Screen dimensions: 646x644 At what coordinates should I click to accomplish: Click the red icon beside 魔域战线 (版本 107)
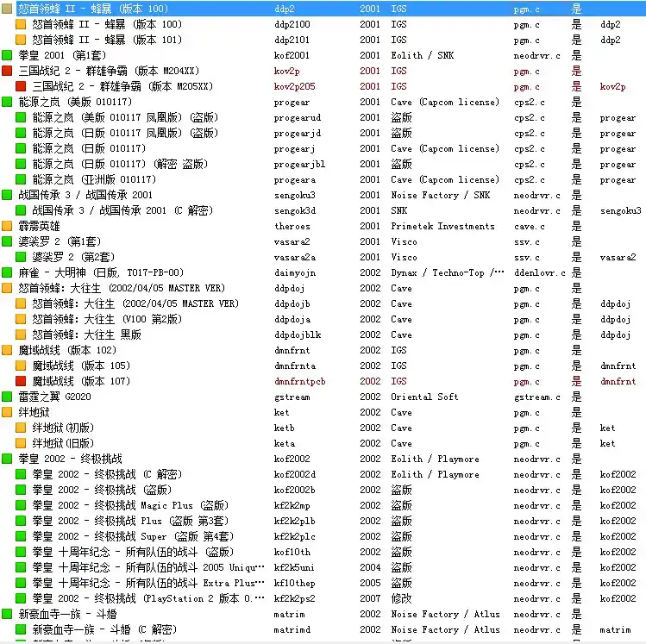(21, 381)
